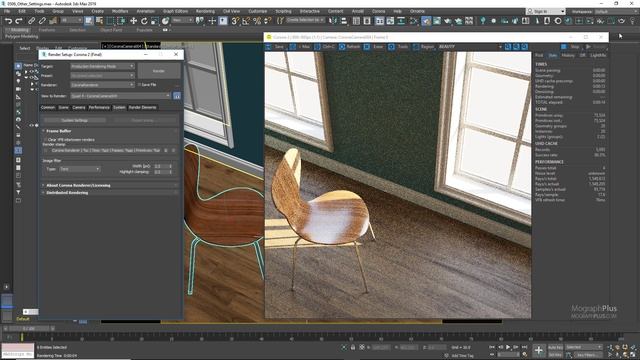
Task: Click the Unlink Selection tool
Action: point(42,21)
